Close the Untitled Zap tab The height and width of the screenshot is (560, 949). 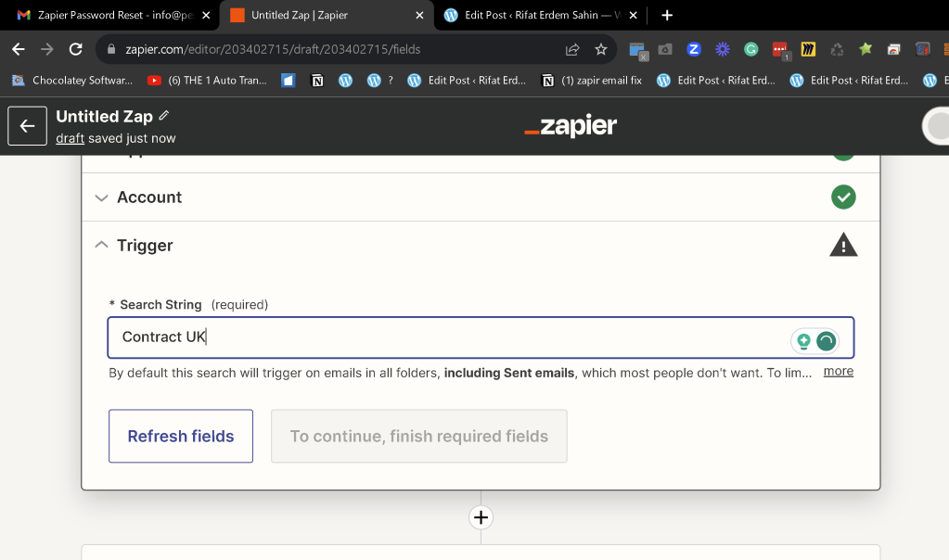[x=419, y=15]
